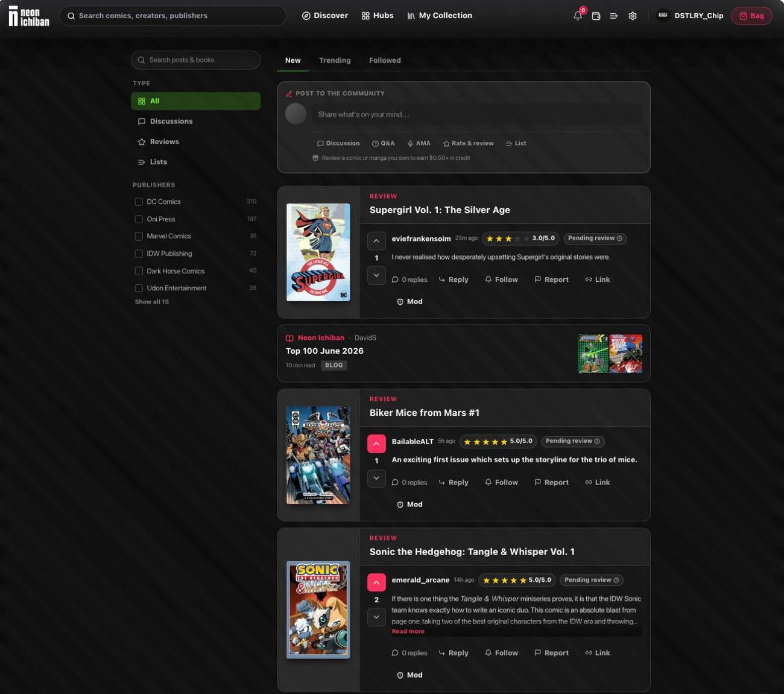Viewport: 784px width, 694px height.
Task: Open the Supergirl cover thumbnail
Action: [318, 252]
